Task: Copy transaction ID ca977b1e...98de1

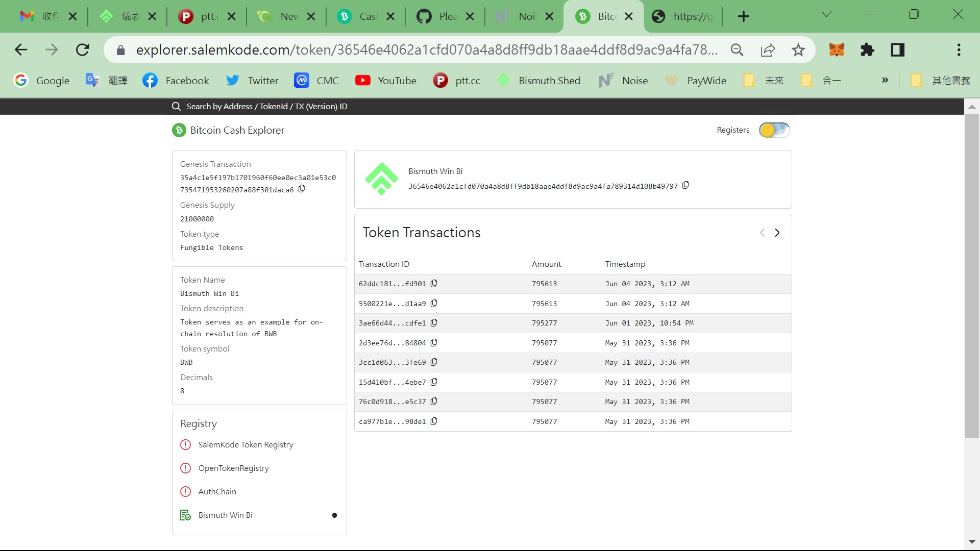Action: pyautogui.click(x=434, y=421)
